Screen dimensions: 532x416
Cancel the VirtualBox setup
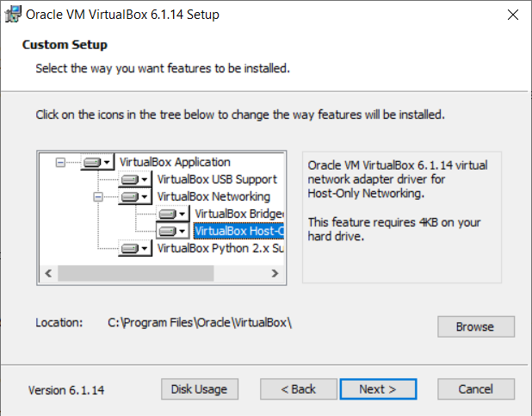(476, 389)
